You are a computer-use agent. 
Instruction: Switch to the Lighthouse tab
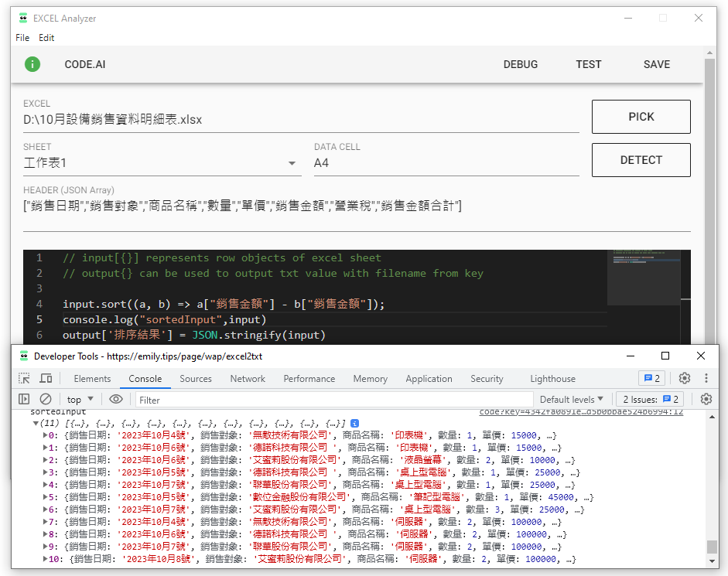point(552,379)
